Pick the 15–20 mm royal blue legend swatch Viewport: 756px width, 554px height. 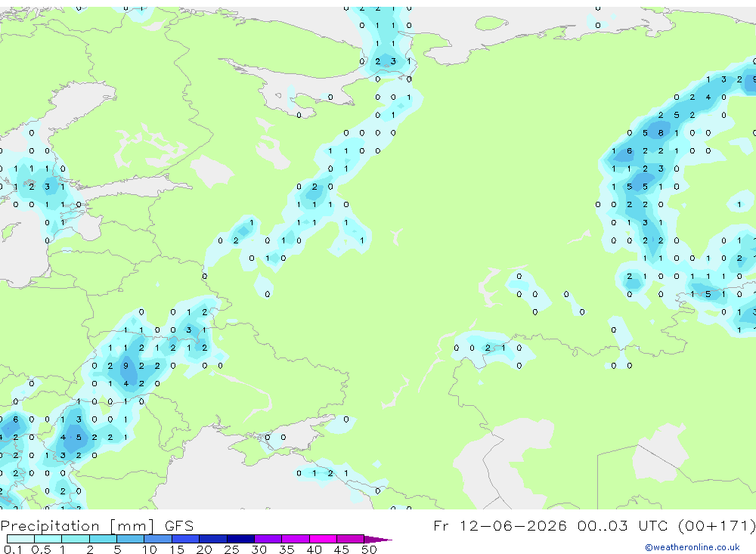tap(186, 539)
